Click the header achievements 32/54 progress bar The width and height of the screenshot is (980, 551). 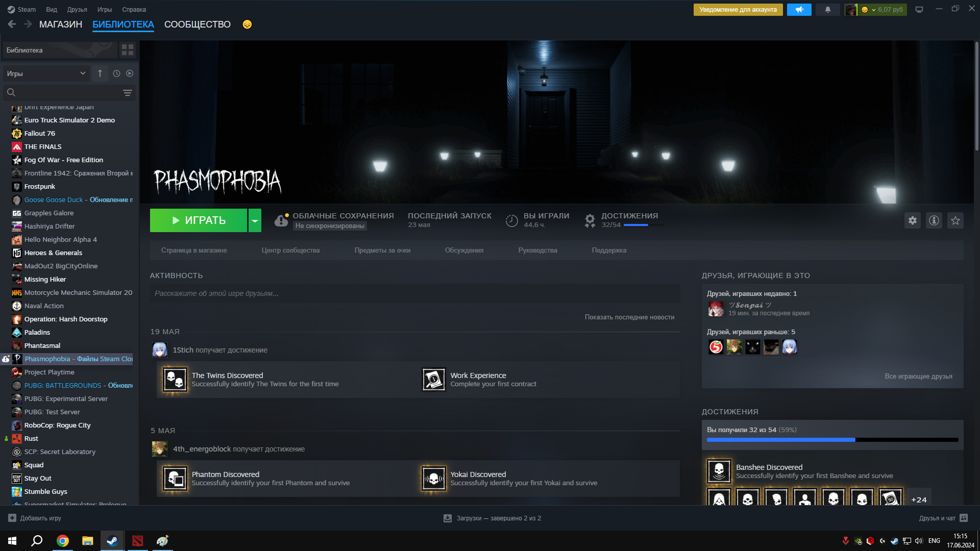pyautogui.click(x=644, y=225)
